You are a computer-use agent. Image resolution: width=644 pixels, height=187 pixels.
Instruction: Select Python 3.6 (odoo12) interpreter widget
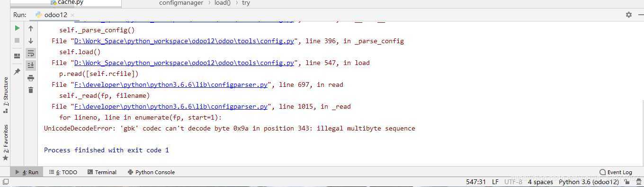coord(589,182)
